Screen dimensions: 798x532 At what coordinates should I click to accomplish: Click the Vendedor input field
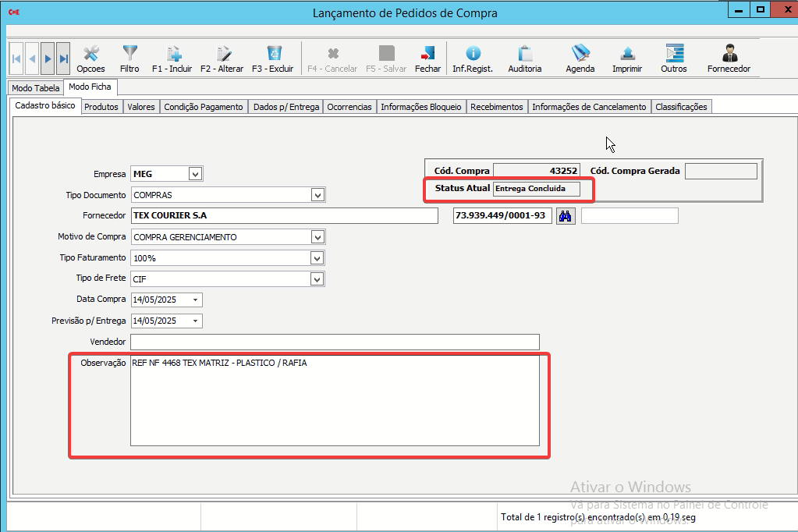tap(335, 342)
